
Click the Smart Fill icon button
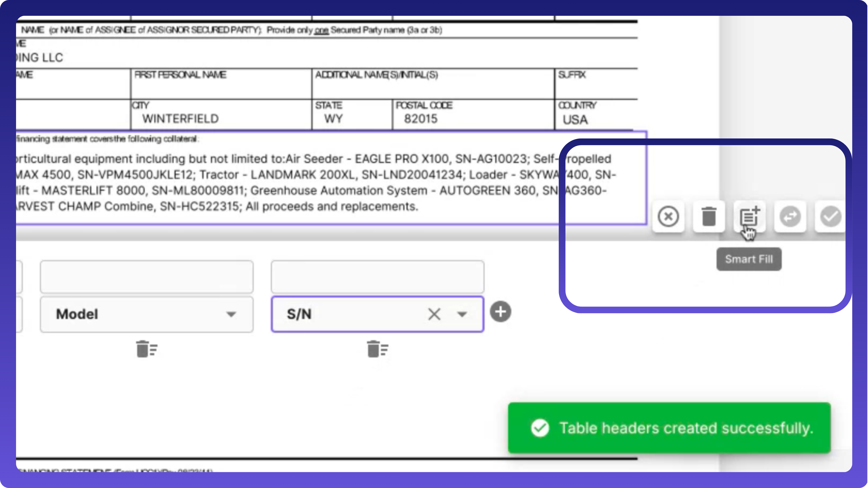tap(749, 217)
